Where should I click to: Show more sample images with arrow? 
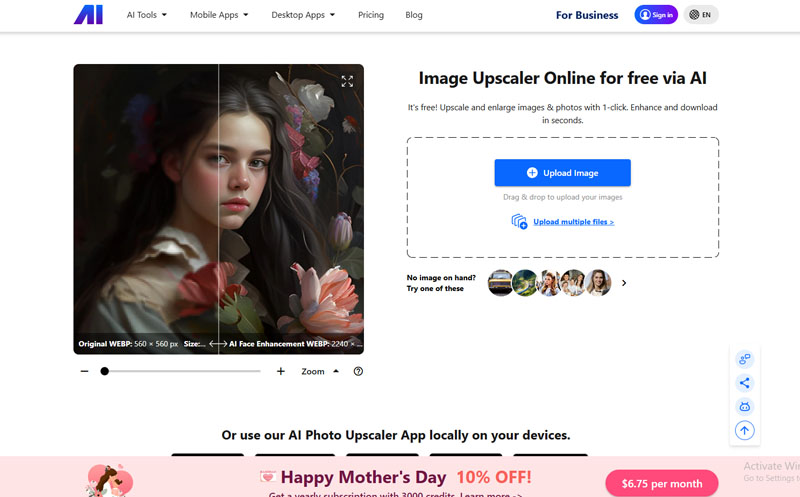(x=623, y=283)
